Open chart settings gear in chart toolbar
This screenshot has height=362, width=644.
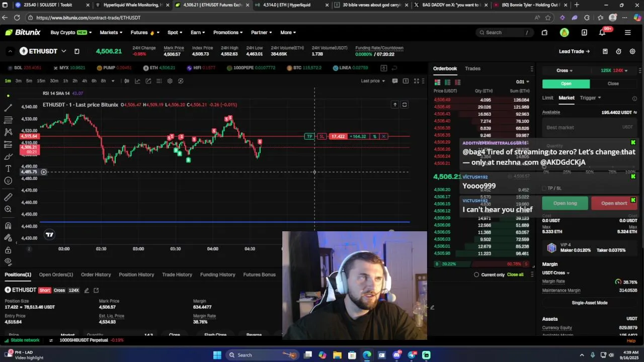(170, 81)
